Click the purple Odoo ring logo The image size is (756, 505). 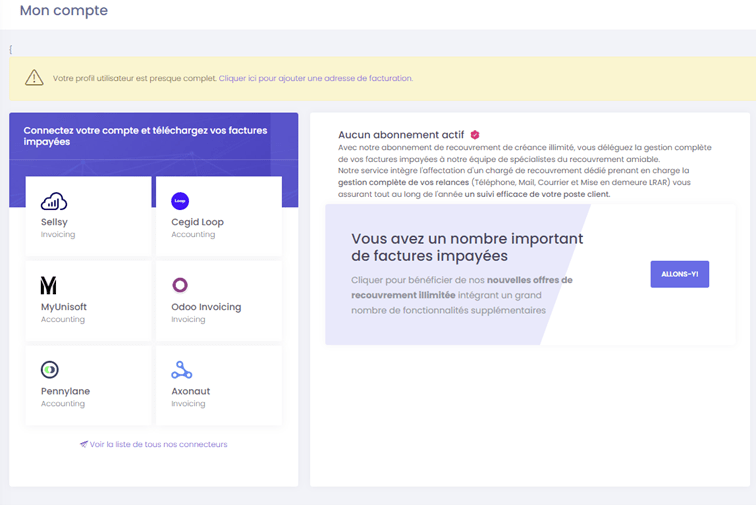180,285
